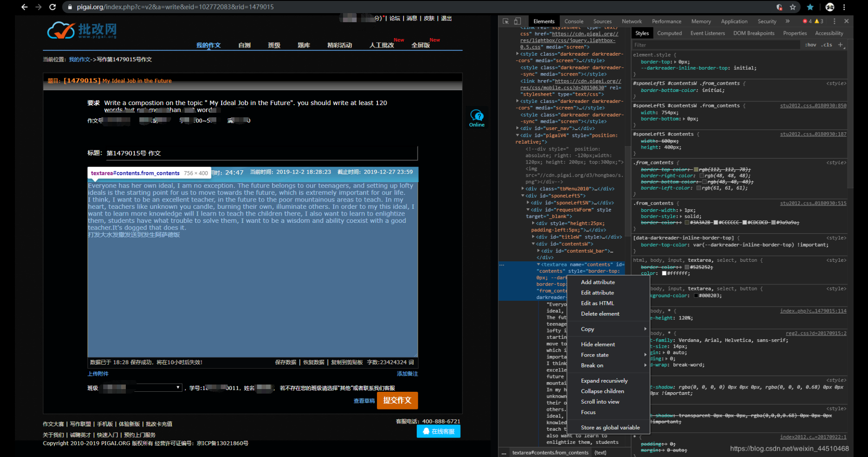
Task: Bookmark this page with the star icon
Action: tap(793, 7)
